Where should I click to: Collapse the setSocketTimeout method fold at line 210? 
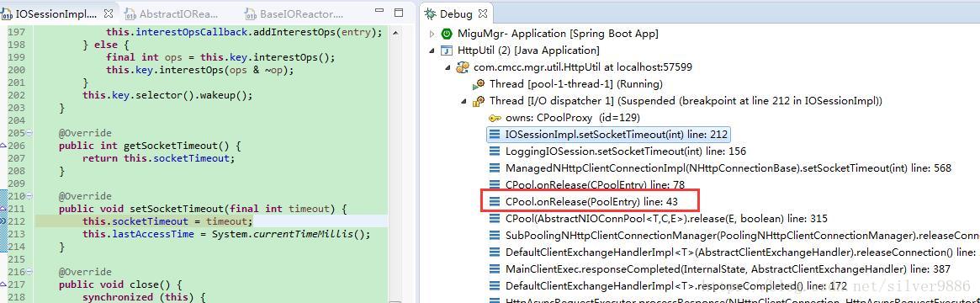point(30,196)
